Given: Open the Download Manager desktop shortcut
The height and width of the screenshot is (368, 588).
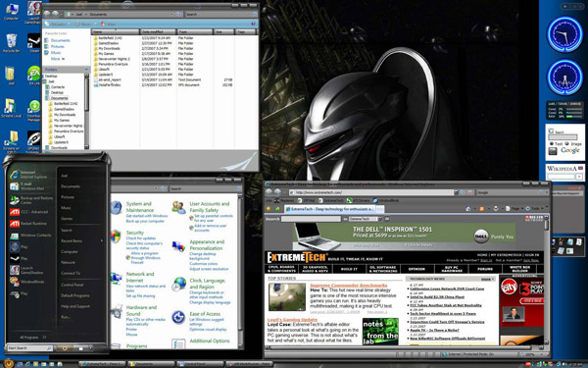Looking at the screenshot, I should point(33,110).
